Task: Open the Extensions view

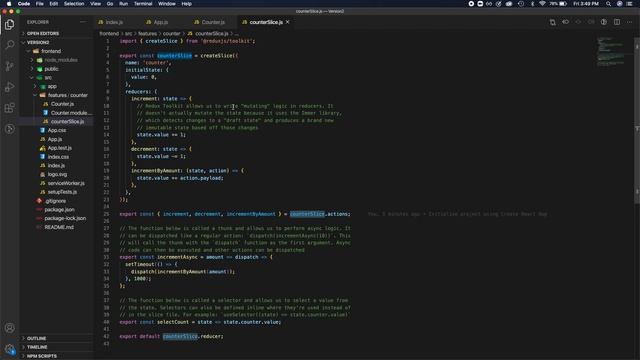Action: (x=9, y=108)
